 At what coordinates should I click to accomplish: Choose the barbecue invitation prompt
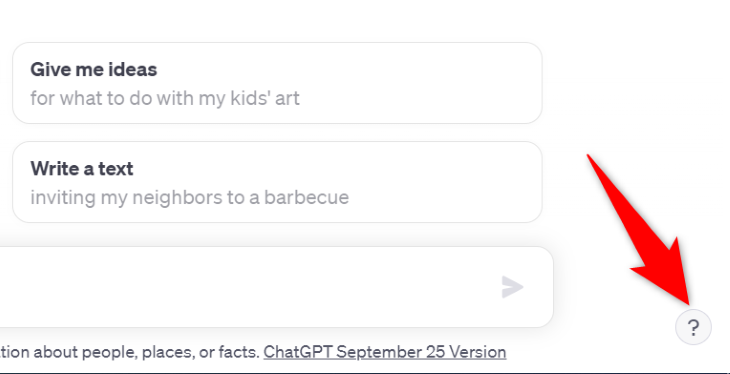pos(277,182)
